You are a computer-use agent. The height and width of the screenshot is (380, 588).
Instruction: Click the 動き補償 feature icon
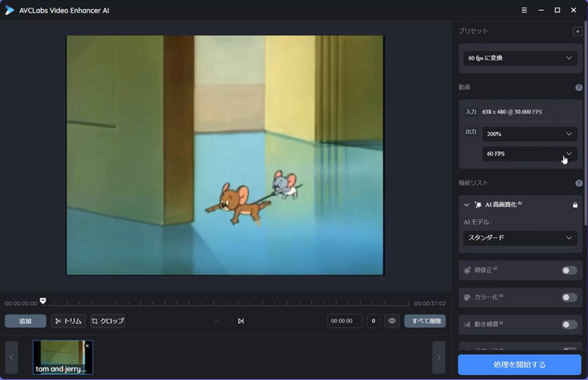[x=467, y=325]
